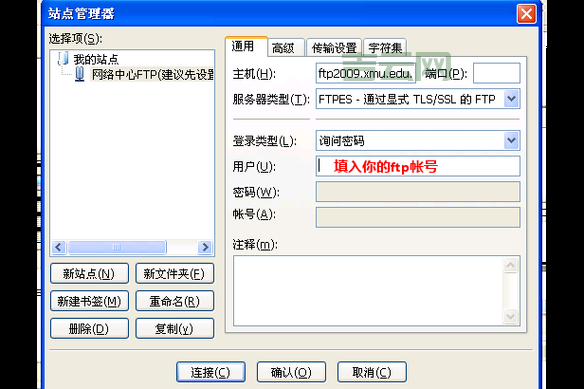Switch to the 通用 tab

[246, 46]
